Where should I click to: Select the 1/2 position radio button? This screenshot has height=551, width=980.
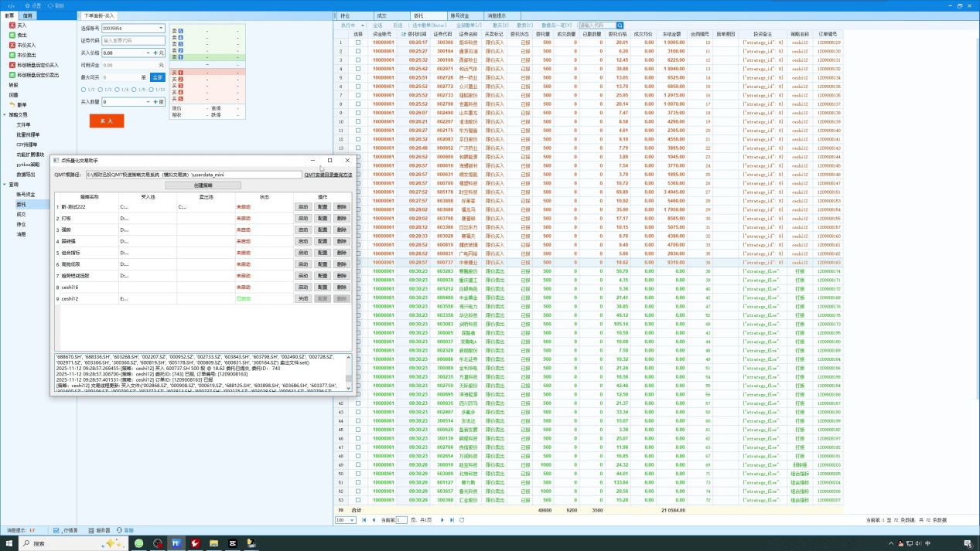84,90
